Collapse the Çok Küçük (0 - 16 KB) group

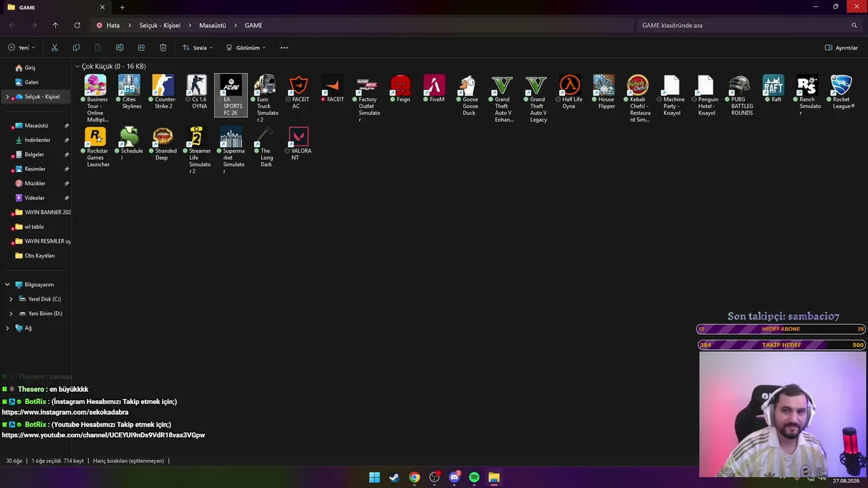point(77,66)
